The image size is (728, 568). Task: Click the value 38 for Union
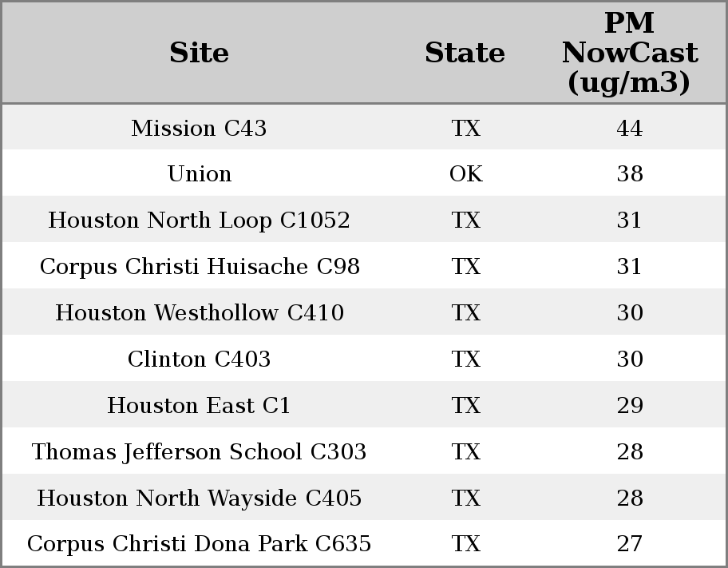coord(629,174)
